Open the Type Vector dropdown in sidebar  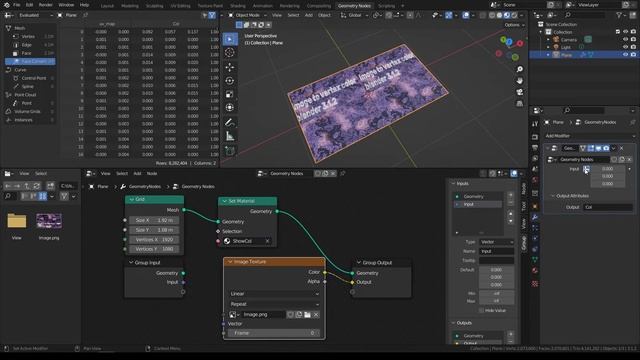[496, 242]
